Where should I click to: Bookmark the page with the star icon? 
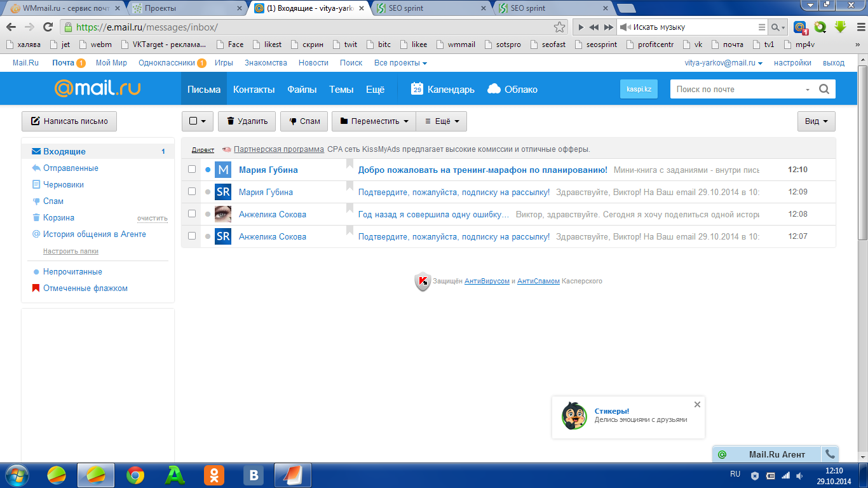coord(559,27)
